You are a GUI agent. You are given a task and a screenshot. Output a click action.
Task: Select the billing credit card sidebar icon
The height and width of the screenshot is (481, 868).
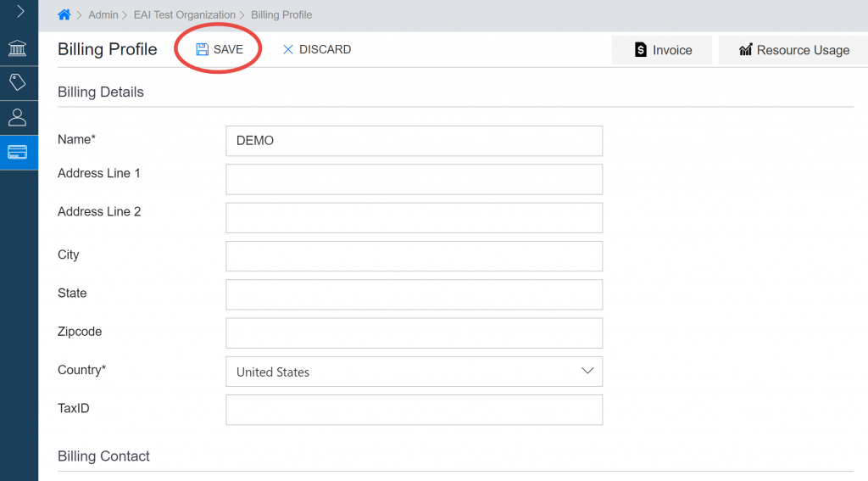click(17, 153)
